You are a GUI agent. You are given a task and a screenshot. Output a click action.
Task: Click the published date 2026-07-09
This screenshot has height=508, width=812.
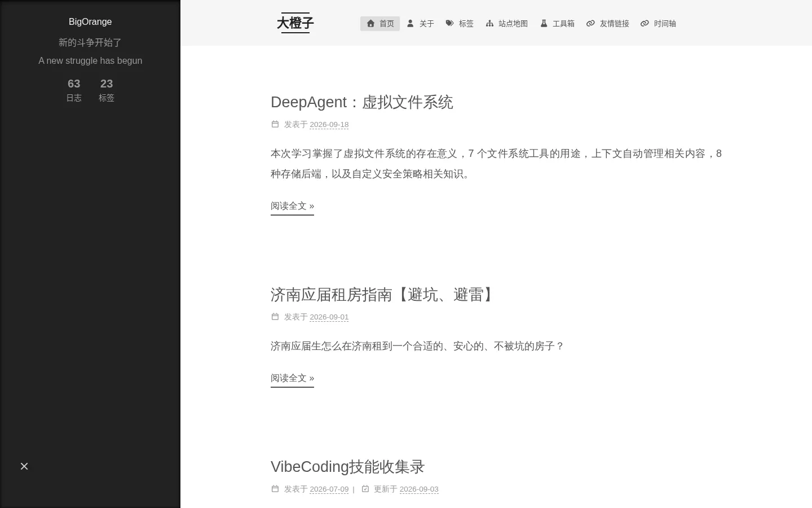tap(329, 489)
